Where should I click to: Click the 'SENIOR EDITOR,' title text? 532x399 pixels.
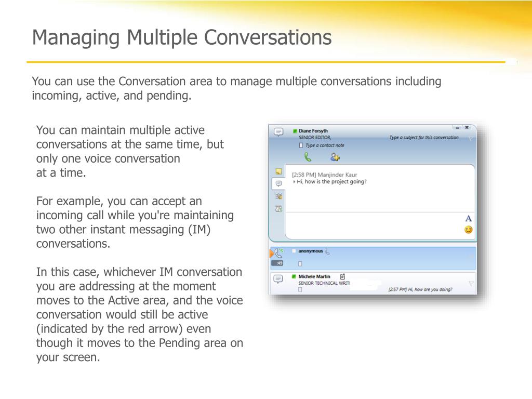tap(315, 138)
